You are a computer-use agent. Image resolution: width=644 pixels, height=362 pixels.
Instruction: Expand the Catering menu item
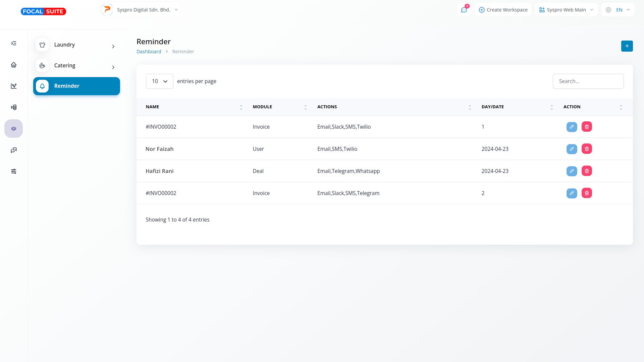click(x=76, y=66)
